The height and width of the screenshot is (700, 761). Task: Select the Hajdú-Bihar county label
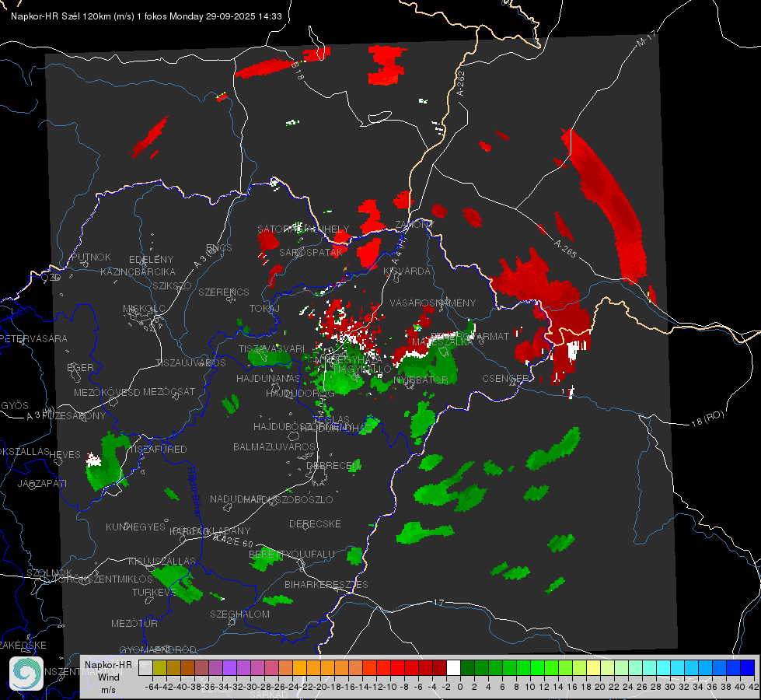pyautogui.click(x=194, y=492)
